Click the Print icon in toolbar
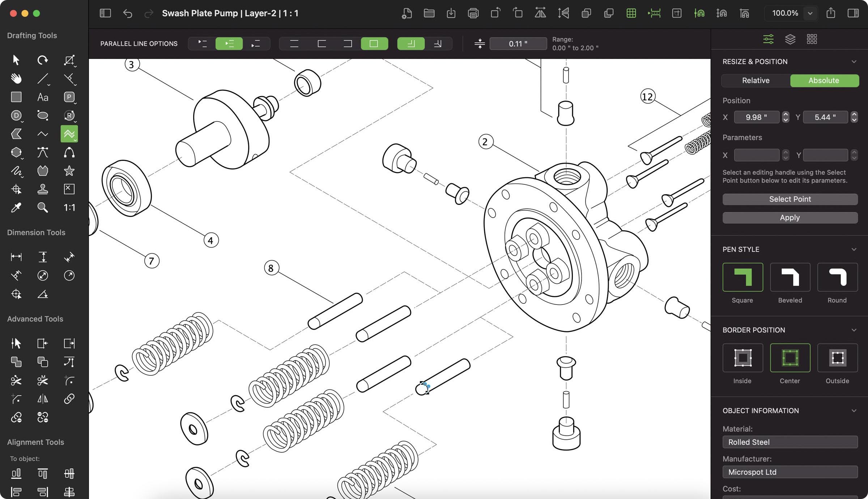This screenshot has width=868, height=499. pyautogui.click(x=473, y=13)
